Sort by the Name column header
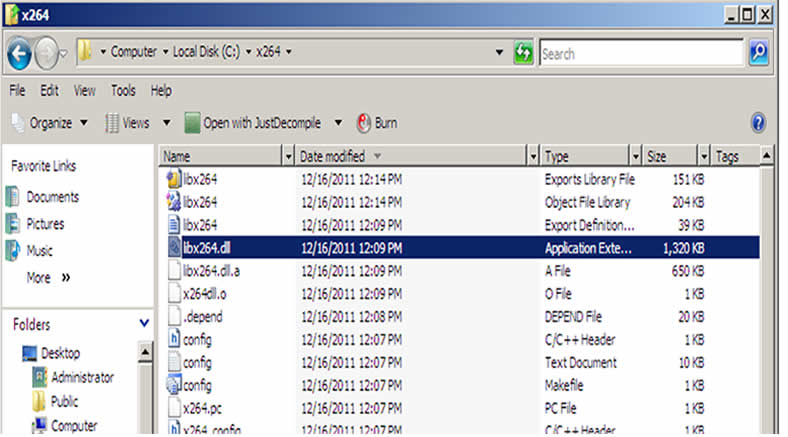This screenshot has height=437, width=788. click(222, 156)
